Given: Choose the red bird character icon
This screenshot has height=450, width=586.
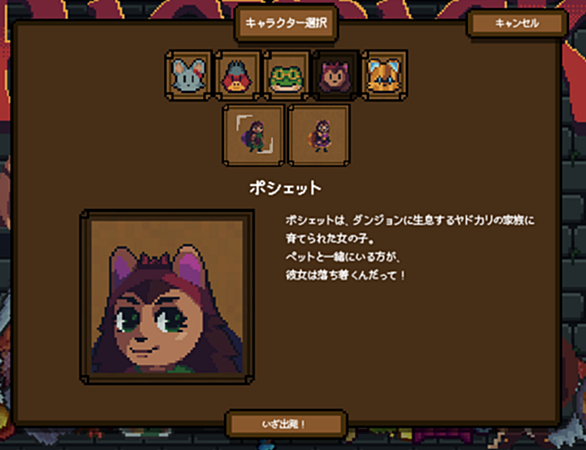Looking at the screenshot, I should point(237,75).
